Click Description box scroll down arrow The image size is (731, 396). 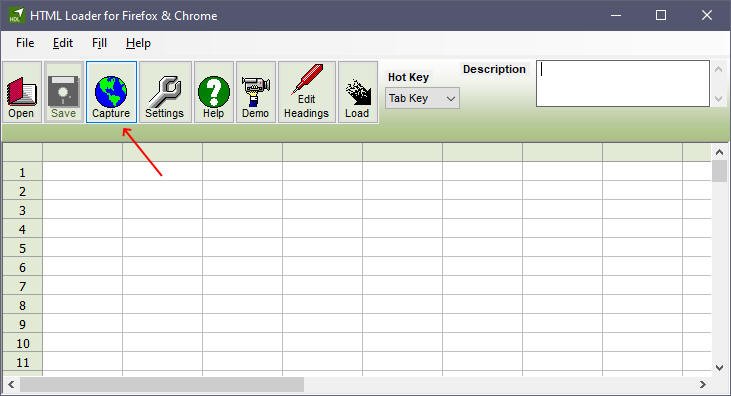point(718,99)
